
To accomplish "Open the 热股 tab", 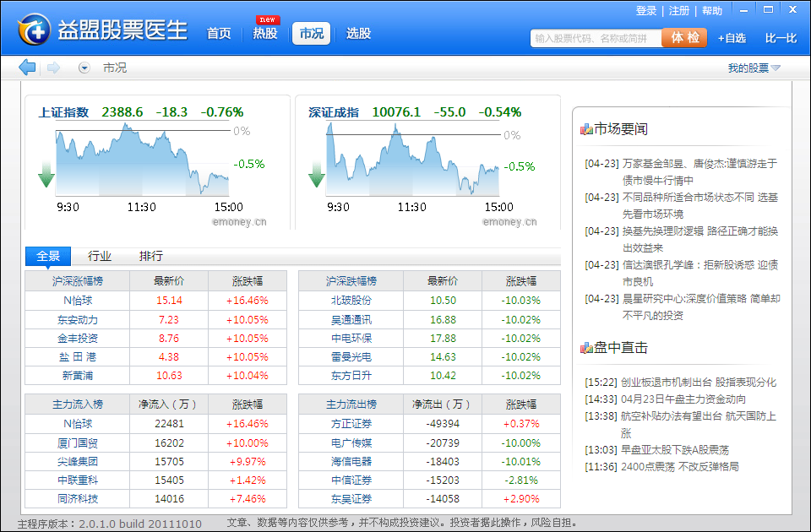I will 265,34.
